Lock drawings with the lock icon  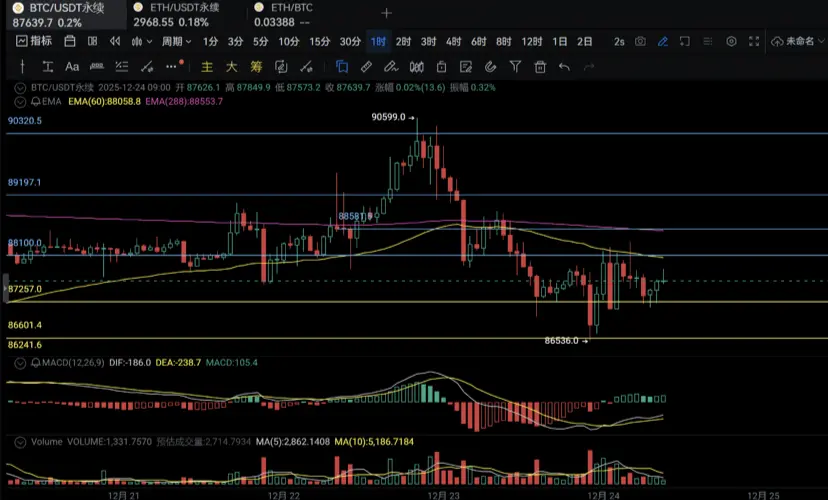click(x=441, y=67)
